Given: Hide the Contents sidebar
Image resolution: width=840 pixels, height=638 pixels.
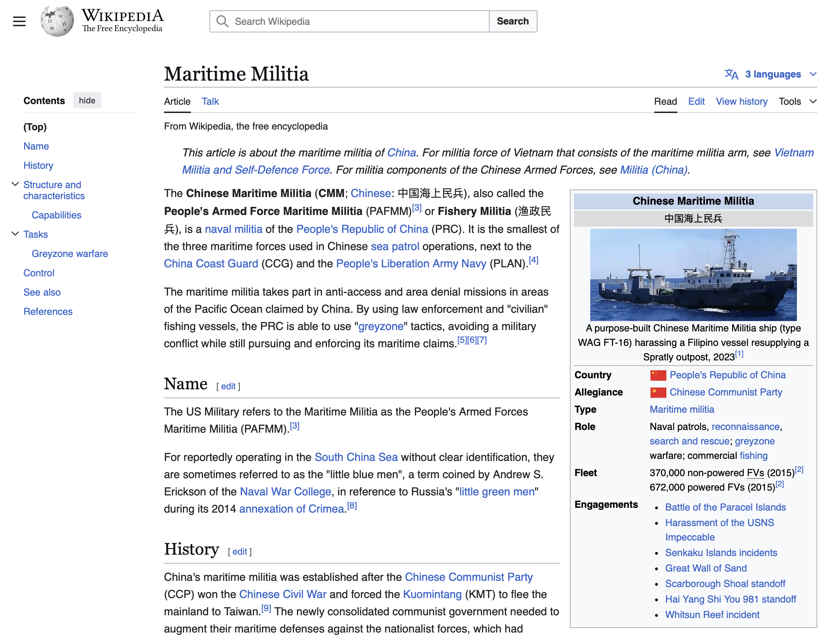Looking at the screenshot, I should click(87, 100).
